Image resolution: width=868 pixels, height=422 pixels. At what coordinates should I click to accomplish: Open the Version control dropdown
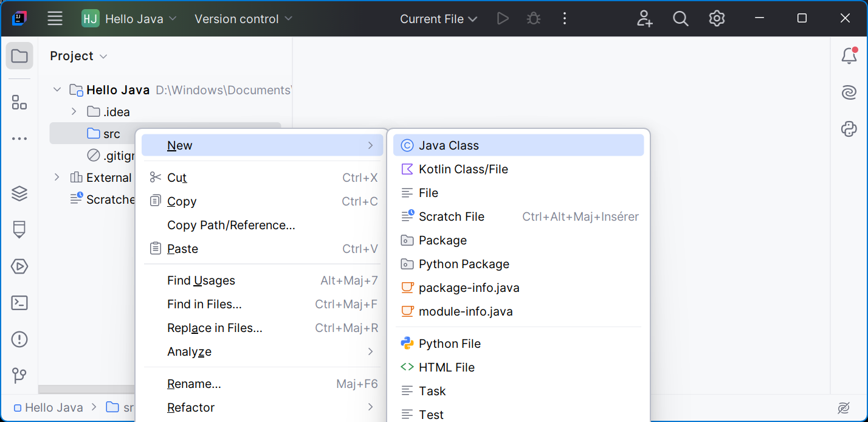tap(243, 19)
